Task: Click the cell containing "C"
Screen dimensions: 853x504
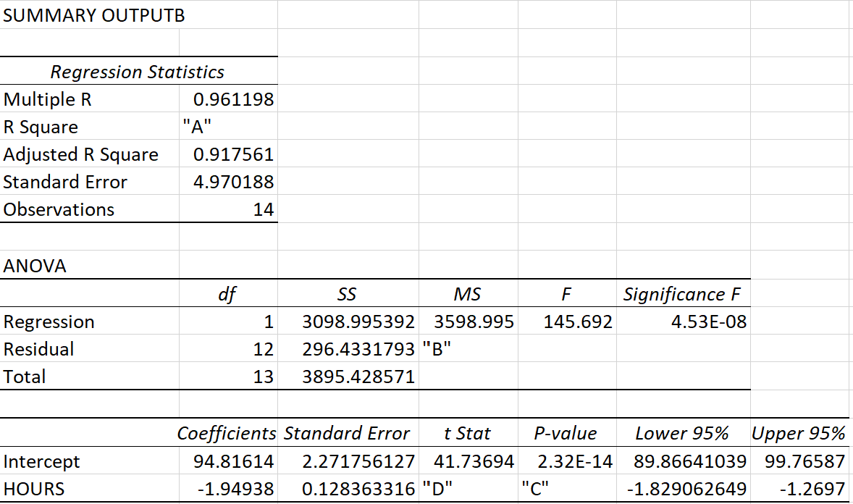Action: coord(535,488)
